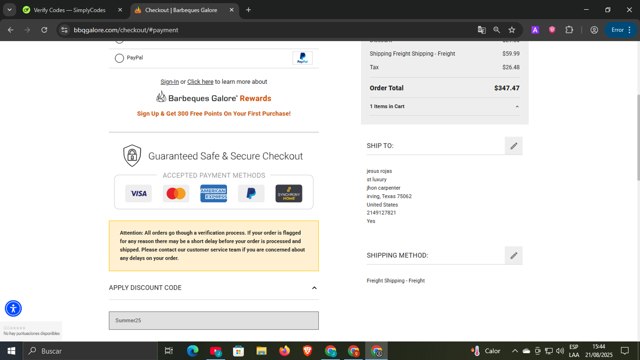
Task: Close the Checkout tab
Action: [x=231, y=10]
